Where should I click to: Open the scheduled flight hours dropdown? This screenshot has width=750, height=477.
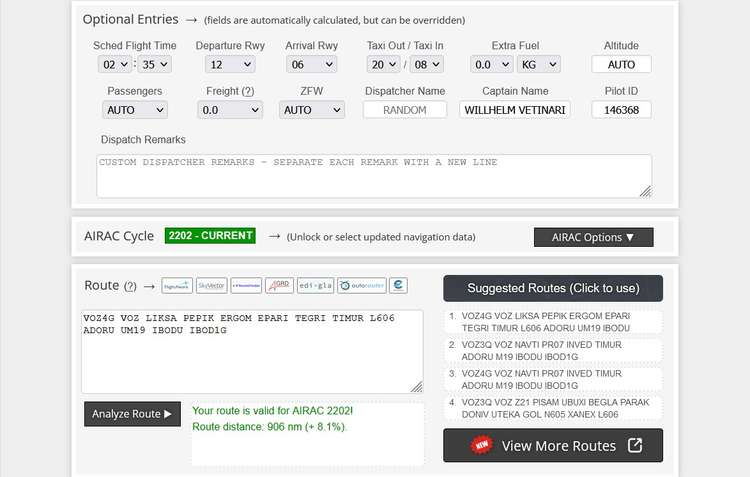point(115,64)
